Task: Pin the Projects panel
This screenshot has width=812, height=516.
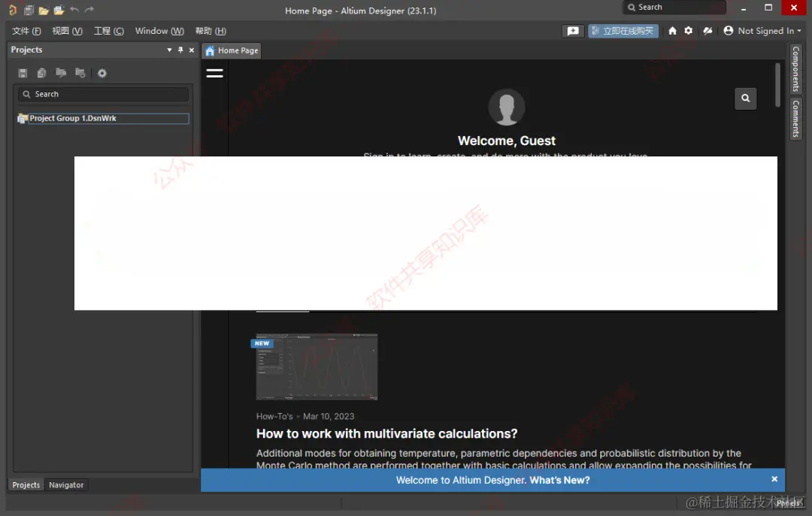Action: pos(180,50)
